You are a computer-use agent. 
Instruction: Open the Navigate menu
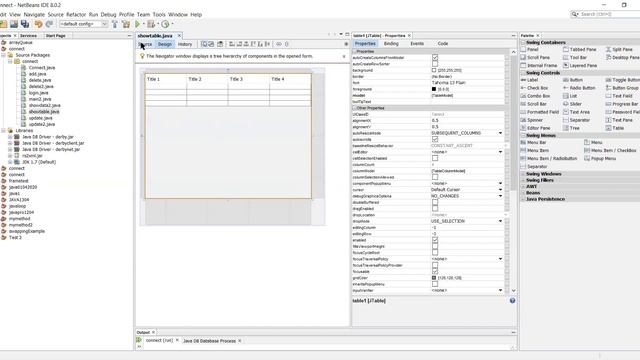click(x=34, y=14)
